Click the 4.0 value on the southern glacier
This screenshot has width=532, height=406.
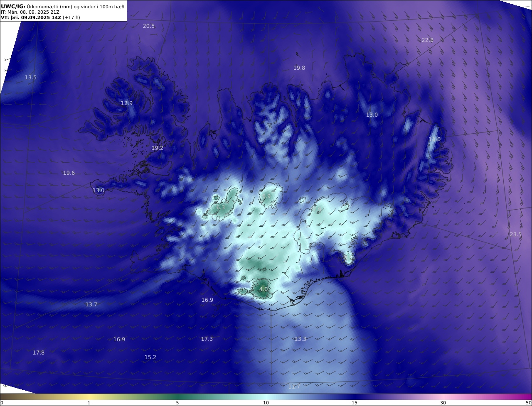264,289
